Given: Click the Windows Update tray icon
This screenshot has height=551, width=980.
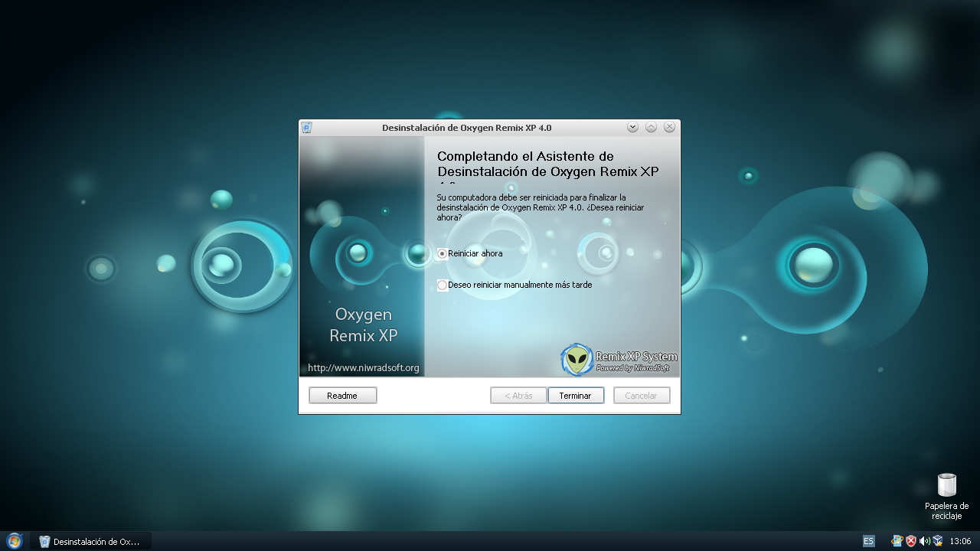Looking at the screenshot, I should coord(897,541).
